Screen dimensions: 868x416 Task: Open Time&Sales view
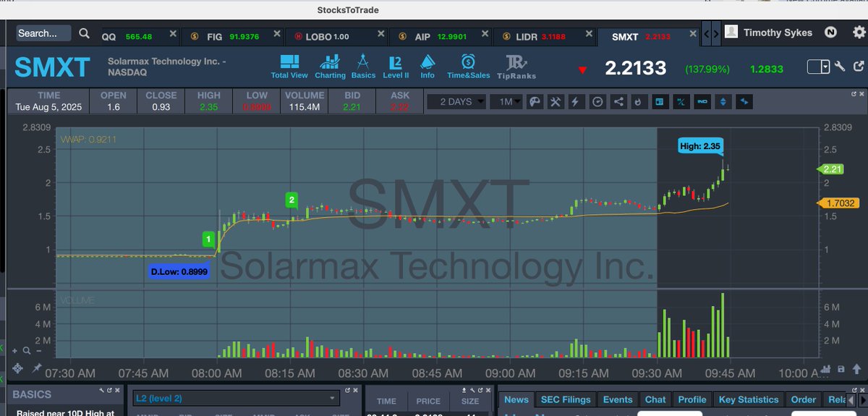point(468,67)
